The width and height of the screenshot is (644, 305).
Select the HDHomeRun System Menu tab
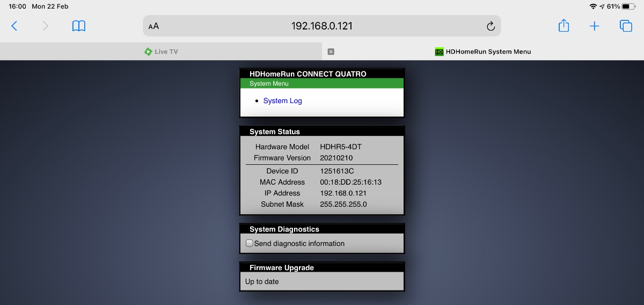[483, 52]
